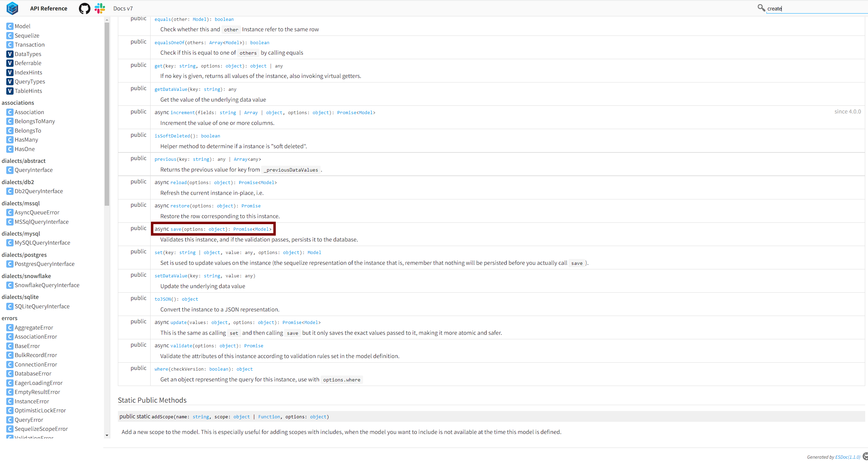This screenshot has width=868, height=466.
Task: Open the MSSqlQueryInterface class page
Action: (x=42, y=222)
